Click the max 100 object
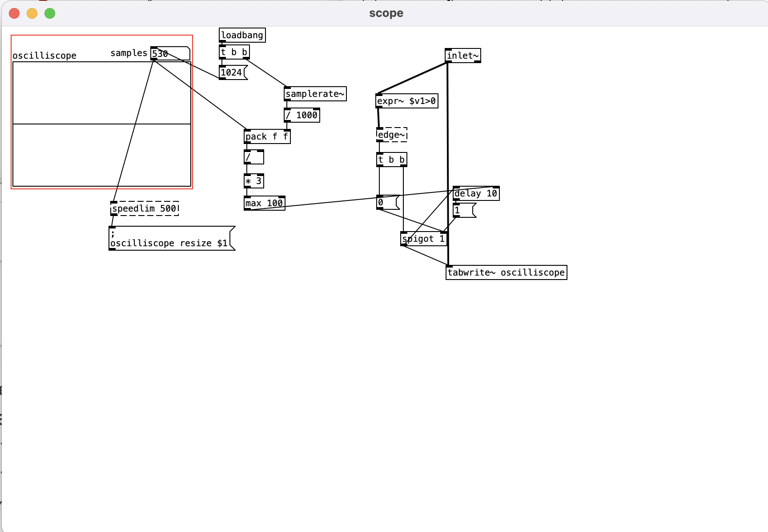Screen dimensions: 768x532 tap(264, 203)
